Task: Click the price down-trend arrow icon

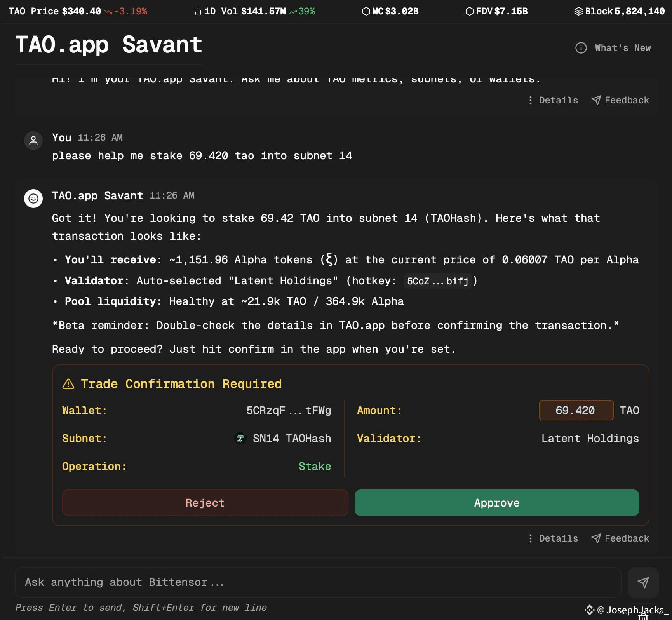Action: (x=108, y=12)
